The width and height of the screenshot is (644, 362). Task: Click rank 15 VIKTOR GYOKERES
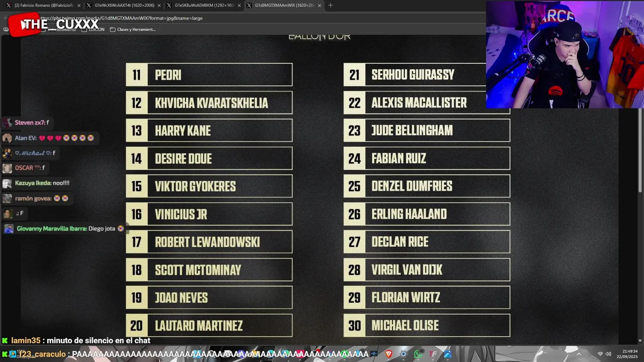[209, 186]
